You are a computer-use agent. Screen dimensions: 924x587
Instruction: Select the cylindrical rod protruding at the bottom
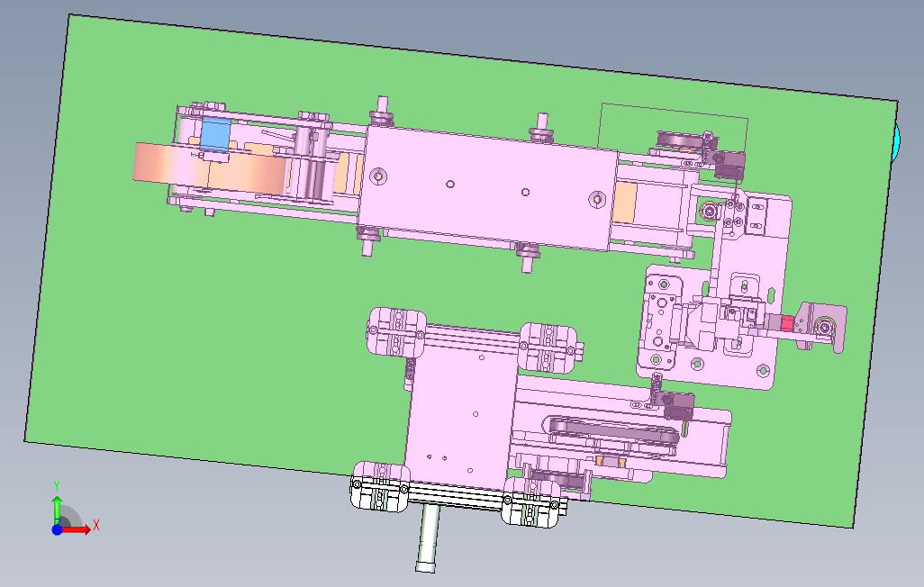[x=428, y=538]
